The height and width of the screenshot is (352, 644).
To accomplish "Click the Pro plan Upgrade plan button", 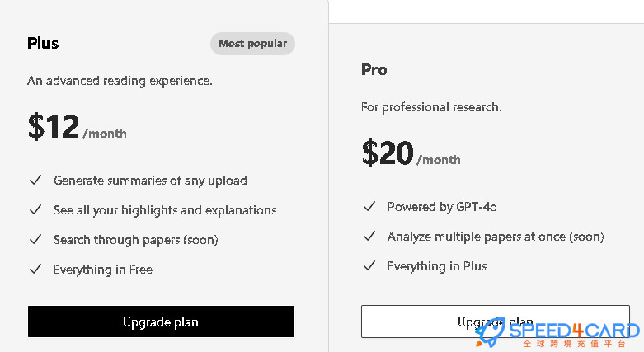I will pyautogui.click(x=496, y=321).
